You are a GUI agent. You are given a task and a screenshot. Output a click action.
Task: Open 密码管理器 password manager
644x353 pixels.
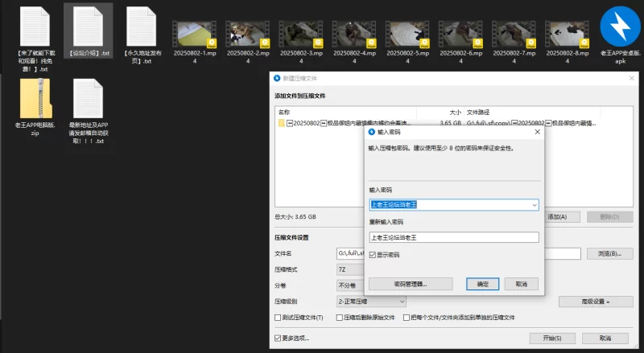(410, 284)
